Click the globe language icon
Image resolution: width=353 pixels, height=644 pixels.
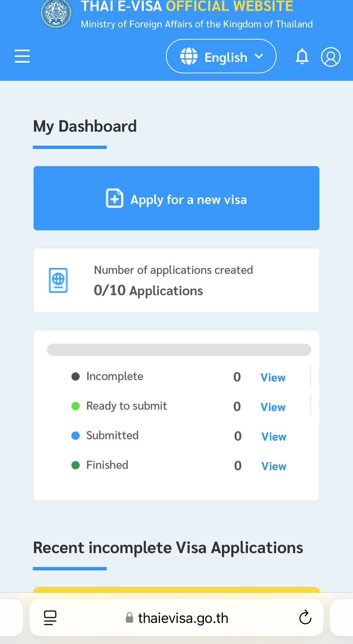(189, 57)
